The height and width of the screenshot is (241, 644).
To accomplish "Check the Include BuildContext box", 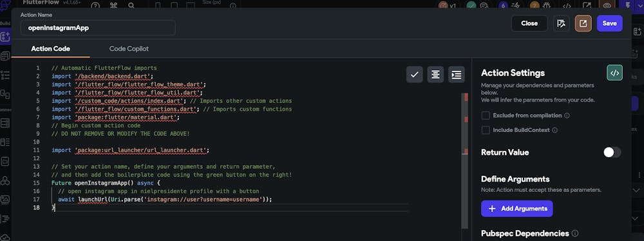I will (486, 130).
